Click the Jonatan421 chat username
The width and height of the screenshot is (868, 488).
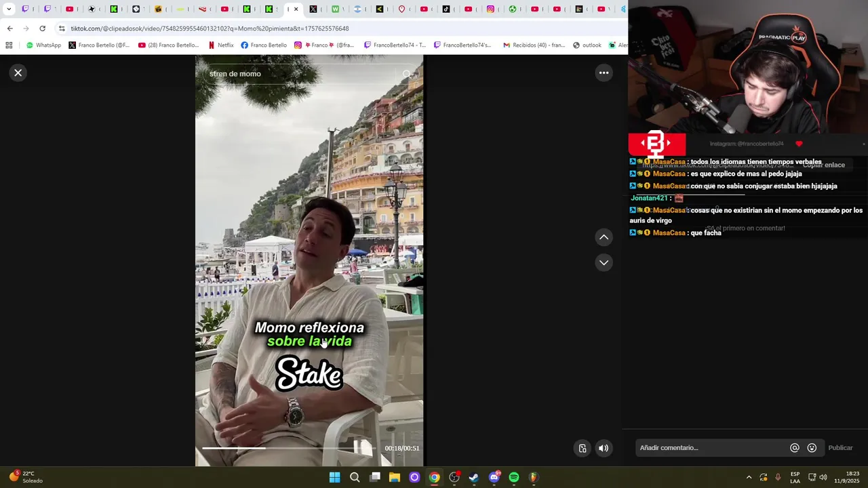tap(649, 198)
